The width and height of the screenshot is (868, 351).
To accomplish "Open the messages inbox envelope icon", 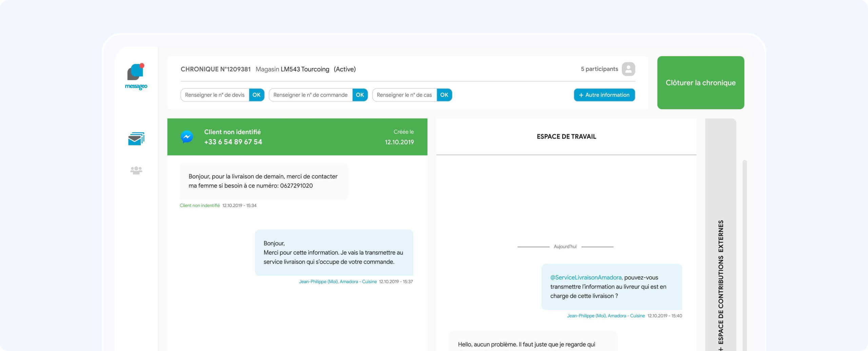I will 136,139.
